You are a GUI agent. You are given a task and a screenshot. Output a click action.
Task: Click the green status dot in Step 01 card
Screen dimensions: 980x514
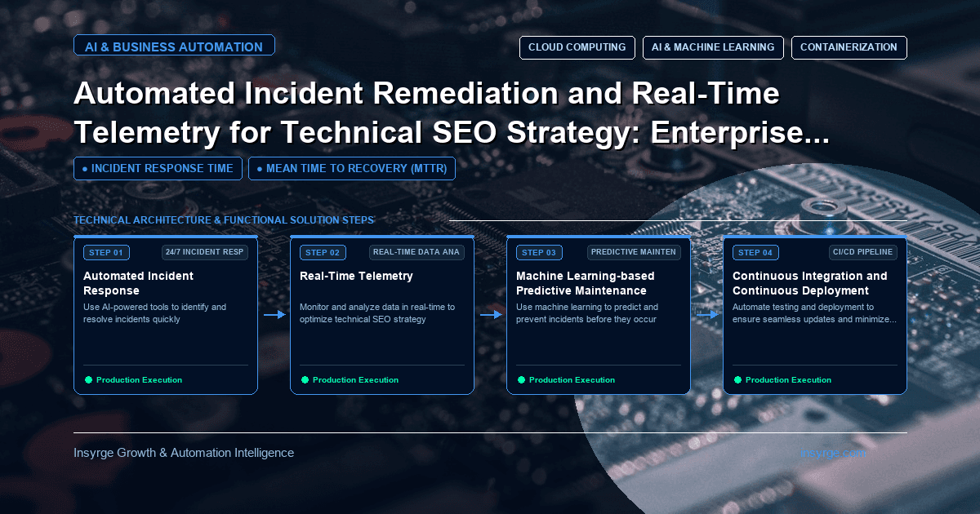(88, 380)
